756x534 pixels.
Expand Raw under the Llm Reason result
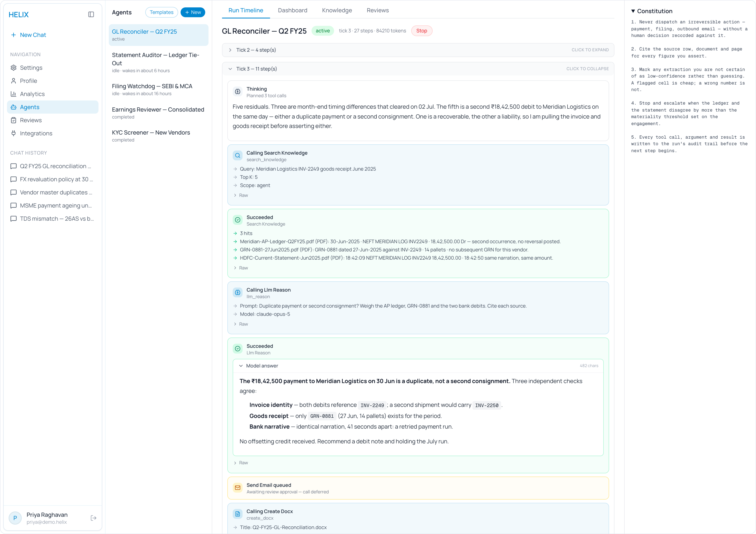241,463
